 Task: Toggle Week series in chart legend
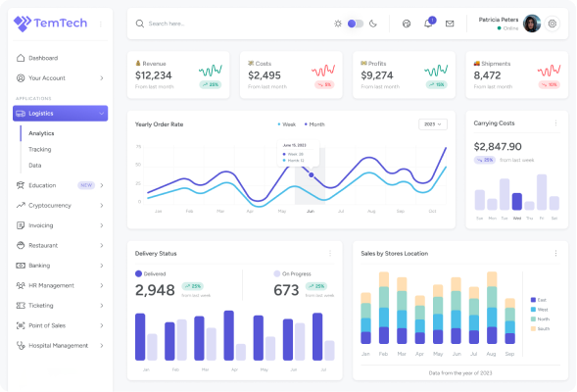(x=287, y=124)
